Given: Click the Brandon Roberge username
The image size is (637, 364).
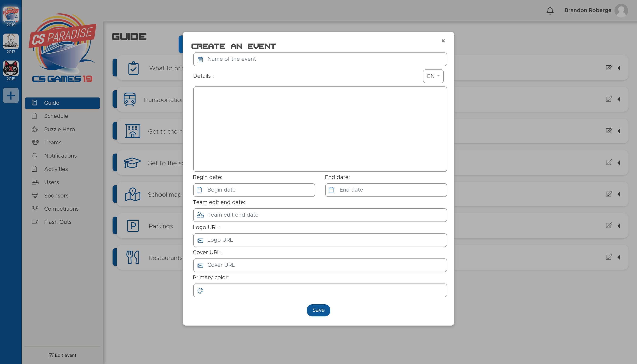Looking at the screenshot, I should pos(588,10).
